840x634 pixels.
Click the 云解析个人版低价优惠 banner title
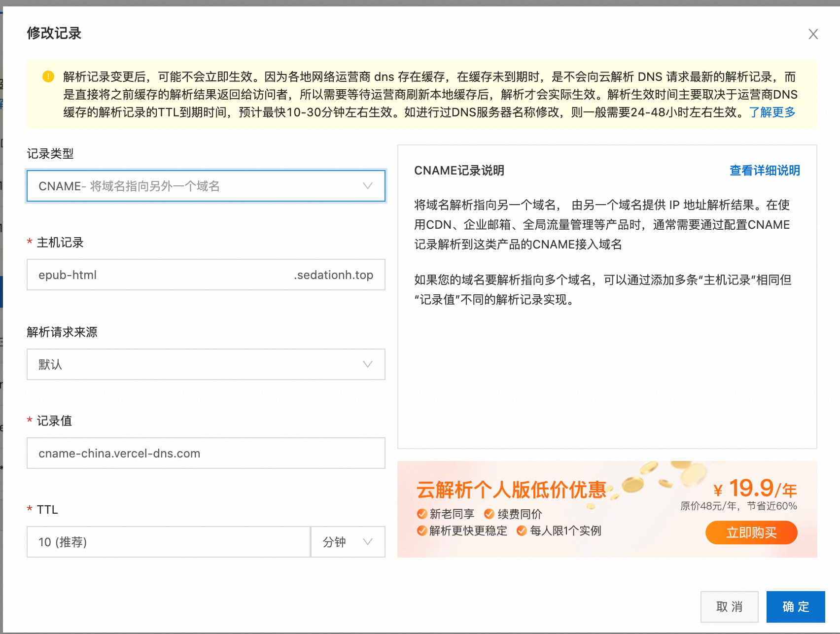(x=511, y=490)
